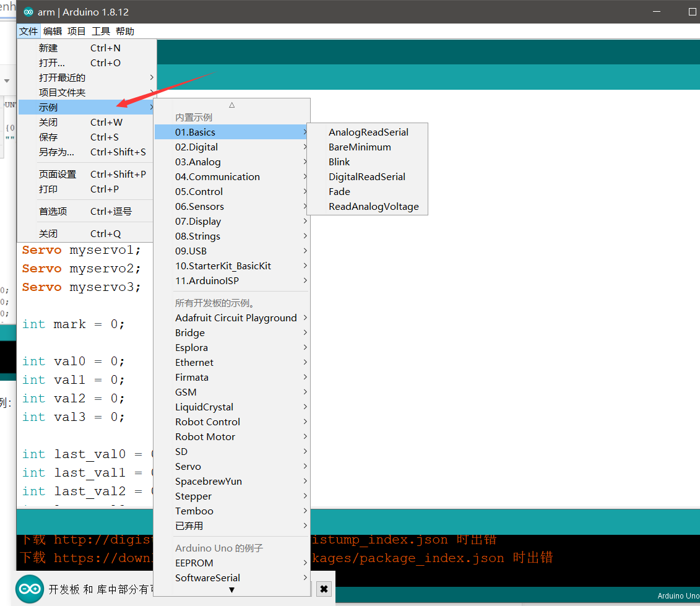The height and width of the screenshot is (606, 700).
Task: Open the ReadAnalogVoltage example
Action: pos(368,206)
